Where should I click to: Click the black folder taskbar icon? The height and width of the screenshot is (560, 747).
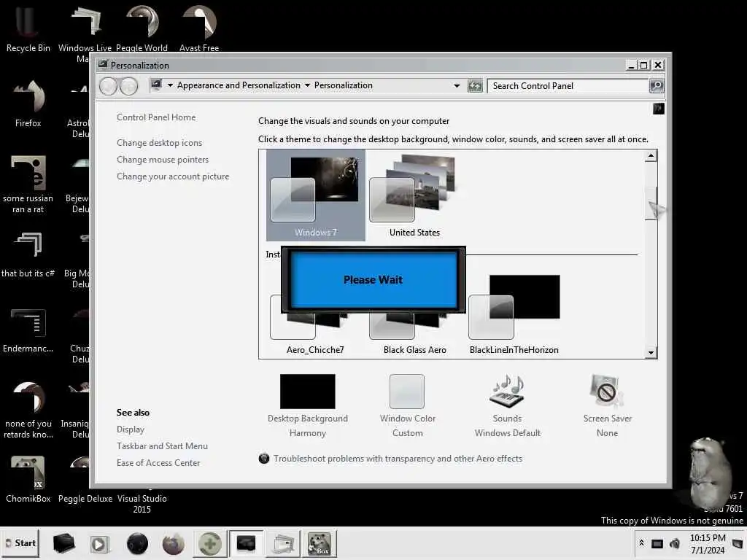coord(63,543)
